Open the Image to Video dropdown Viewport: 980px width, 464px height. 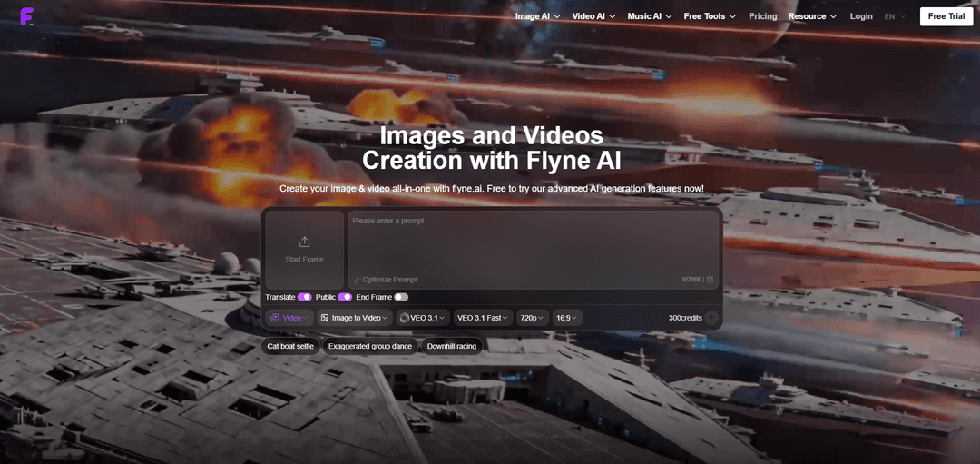click(355, 318)
